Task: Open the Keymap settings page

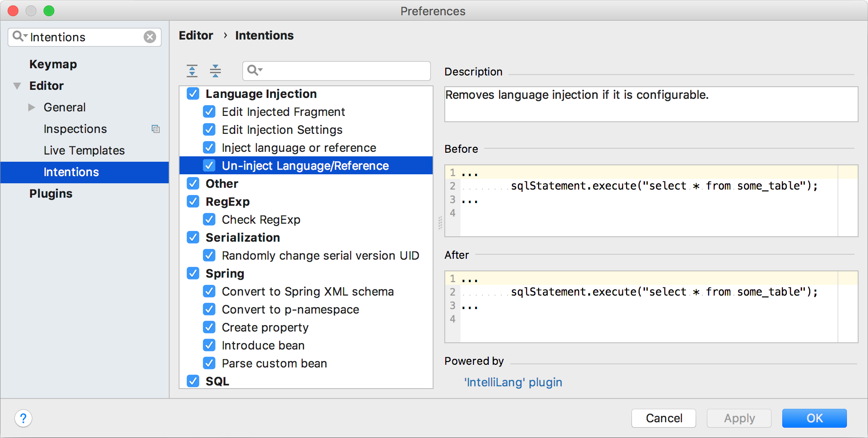Action: click(x=53, y=64)
